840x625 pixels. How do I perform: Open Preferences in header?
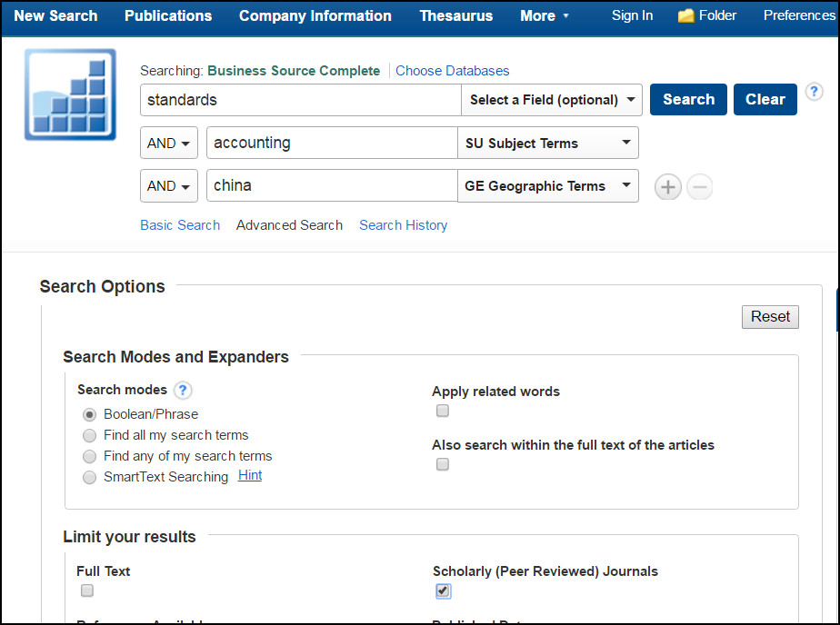(x=799, y=15)
